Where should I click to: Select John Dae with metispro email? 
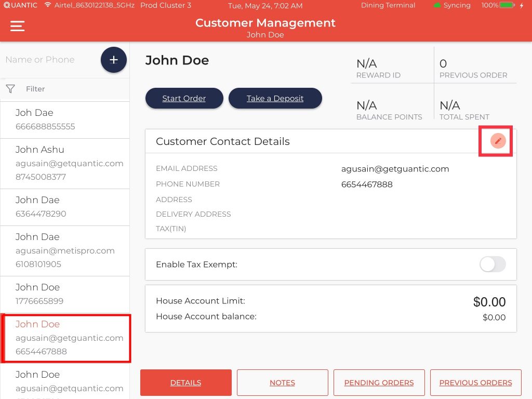click(64, 250)
